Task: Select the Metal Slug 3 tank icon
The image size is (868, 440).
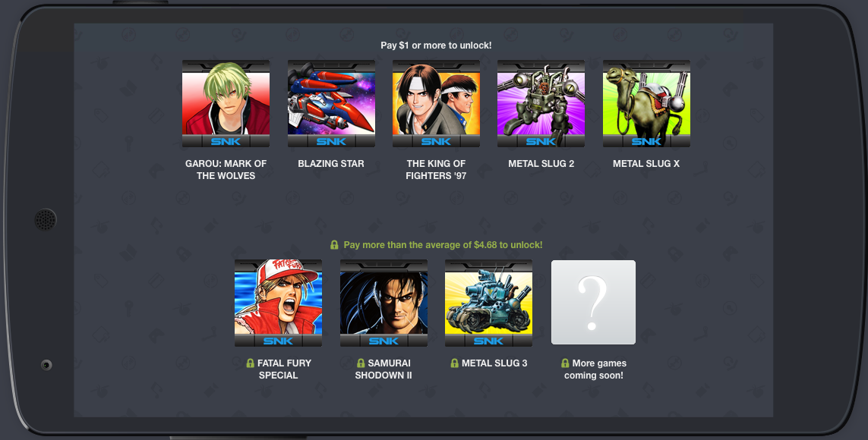Action: click(489, 303)
